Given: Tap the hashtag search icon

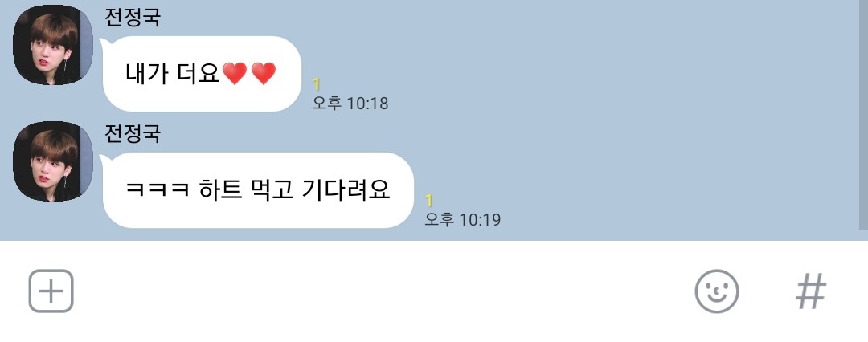Looking at the screenshot, I should click(x=811, y=291).
